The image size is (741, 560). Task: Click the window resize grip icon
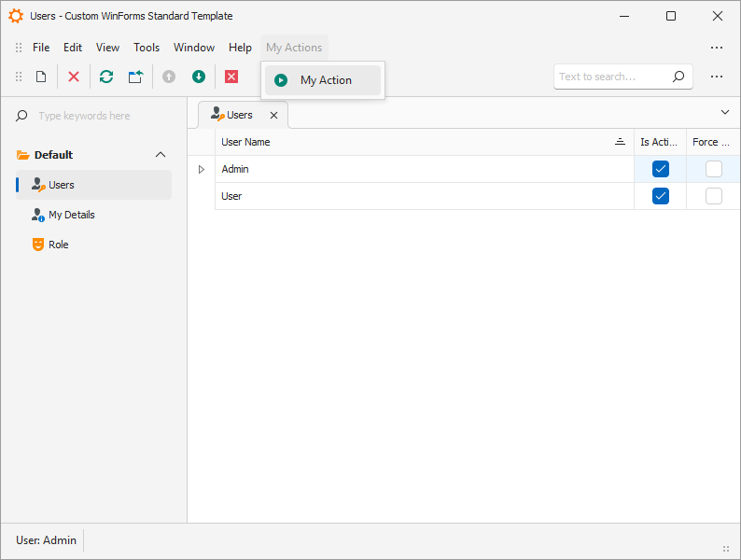(726, 549)
